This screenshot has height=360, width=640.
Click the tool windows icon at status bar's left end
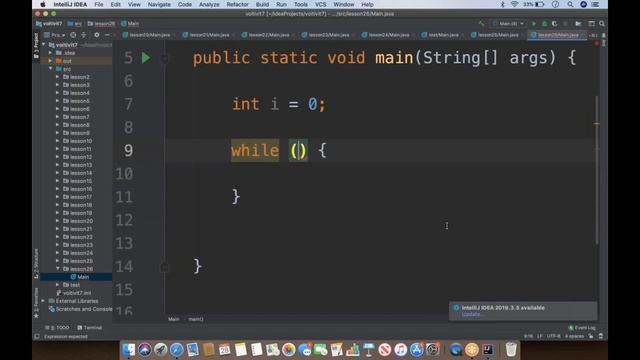(37, 336)
